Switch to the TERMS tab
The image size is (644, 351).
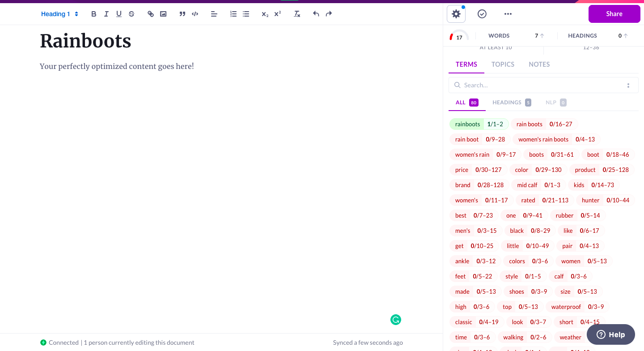tap(466, 64)
